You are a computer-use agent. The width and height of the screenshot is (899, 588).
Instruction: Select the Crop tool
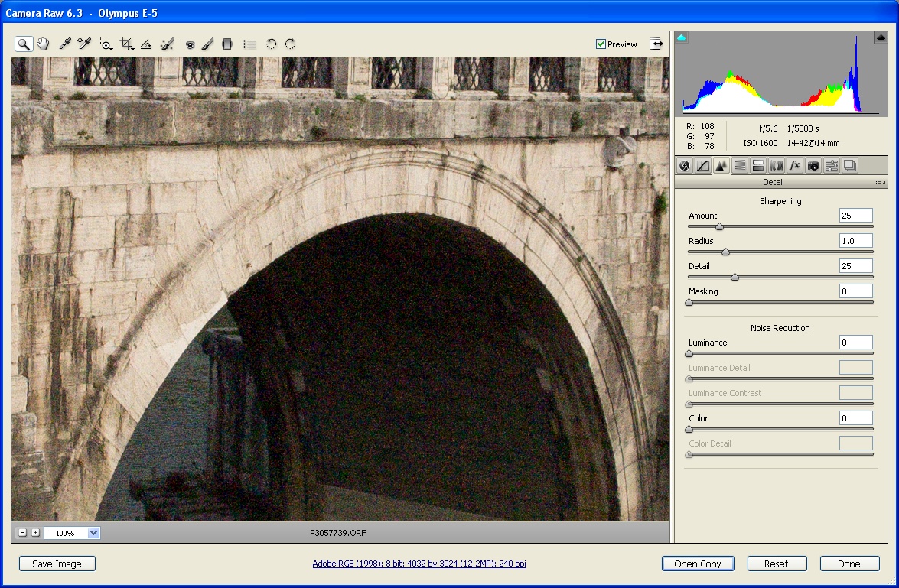pyautogui.click(x=126, y=44)
